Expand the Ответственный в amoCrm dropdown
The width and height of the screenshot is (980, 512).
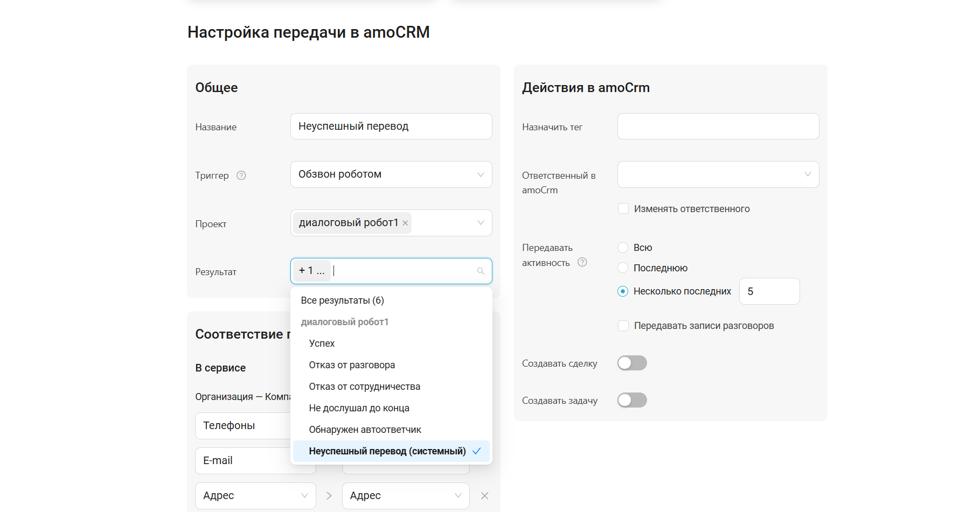[718, 174]
